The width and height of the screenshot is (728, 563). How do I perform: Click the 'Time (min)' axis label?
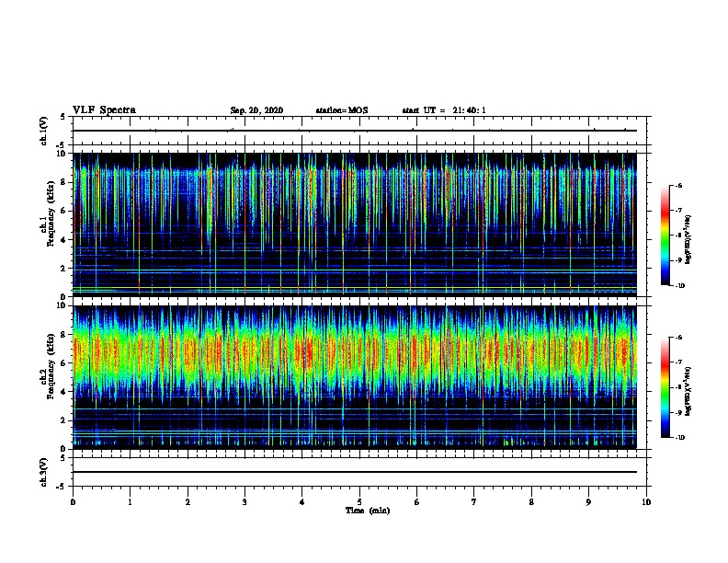pos(368,511)
